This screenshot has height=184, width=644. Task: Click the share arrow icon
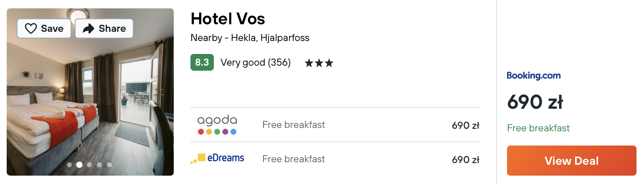[x=89, y=28]
